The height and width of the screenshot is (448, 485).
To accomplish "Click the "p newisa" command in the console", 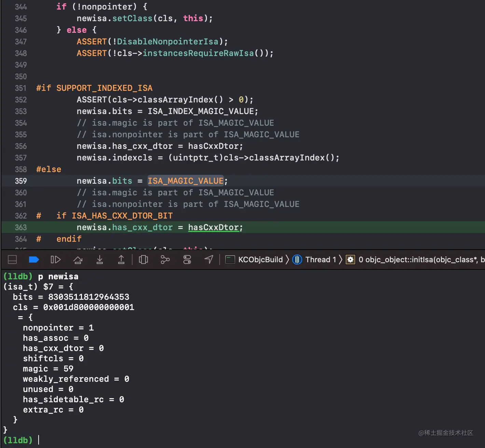I will click(58, 276).
